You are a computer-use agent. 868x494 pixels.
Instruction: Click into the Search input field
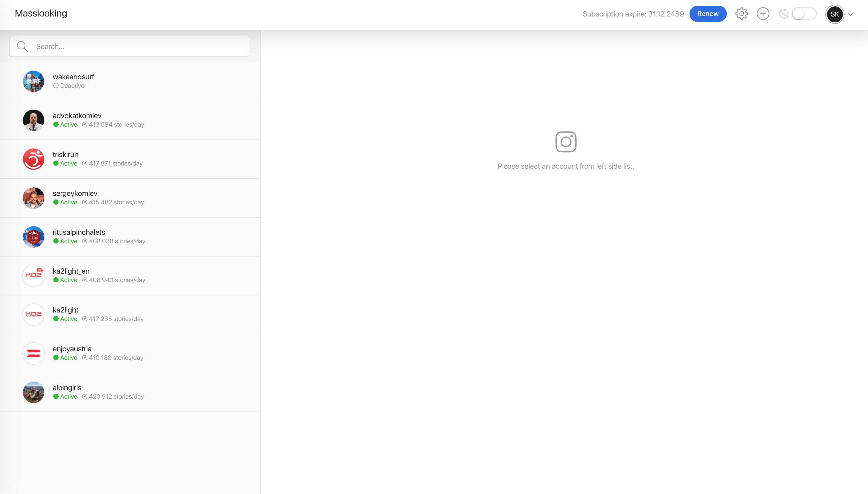136,47
